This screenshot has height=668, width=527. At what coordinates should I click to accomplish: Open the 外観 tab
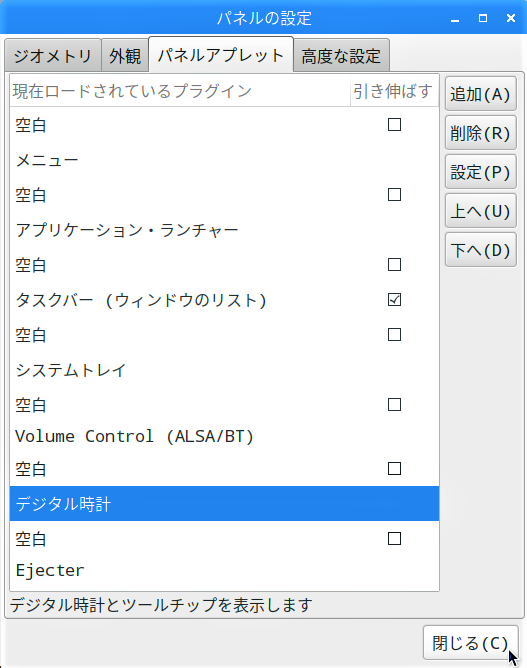[x=125, y=55]
